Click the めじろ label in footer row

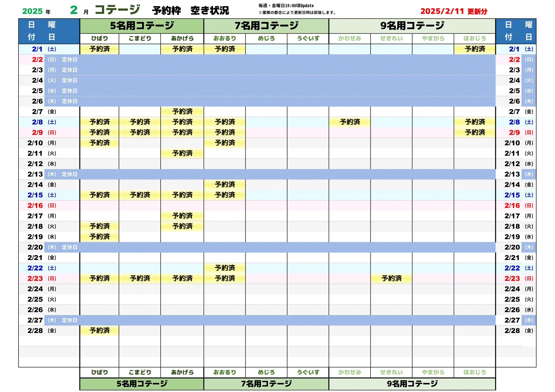click(266, 373)
